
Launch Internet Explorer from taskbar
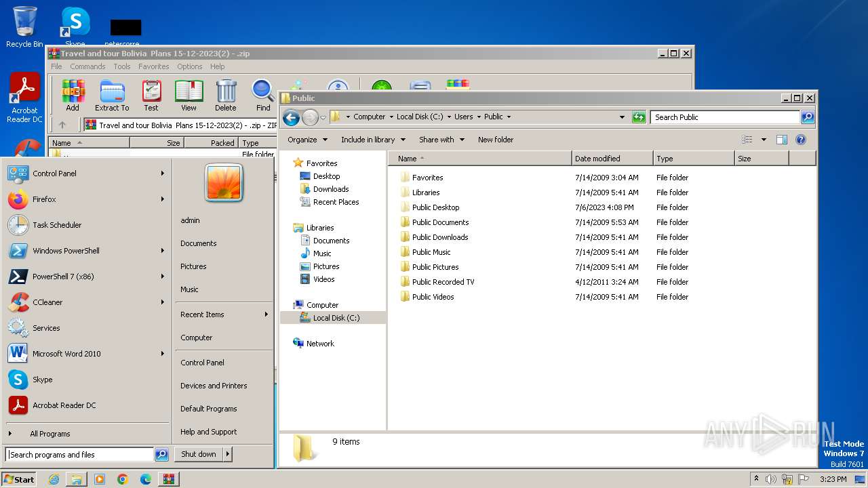point(54,479)
